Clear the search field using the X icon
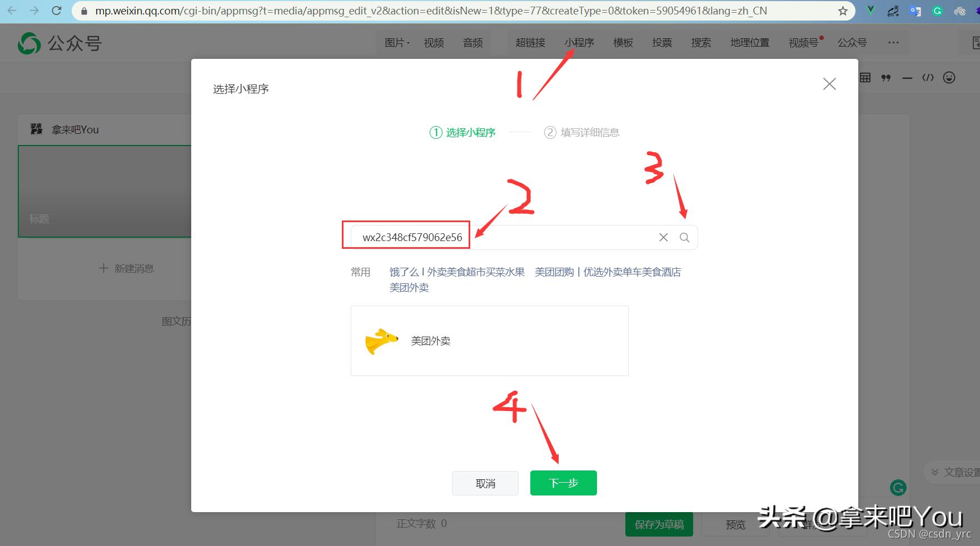The width and height of the screenshot is (980, 546). tap(663, 237)
